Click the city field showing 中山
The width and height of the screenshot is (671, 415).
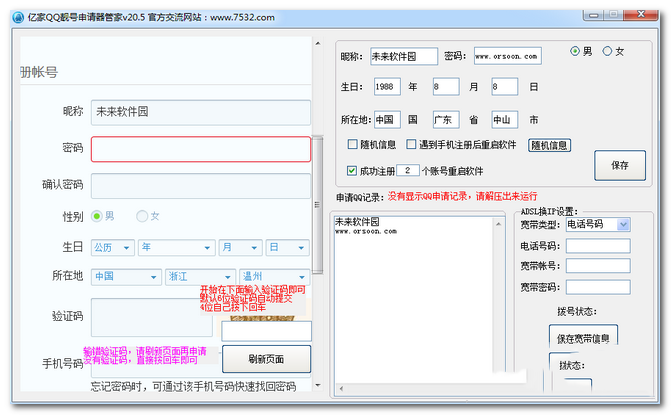505,119
